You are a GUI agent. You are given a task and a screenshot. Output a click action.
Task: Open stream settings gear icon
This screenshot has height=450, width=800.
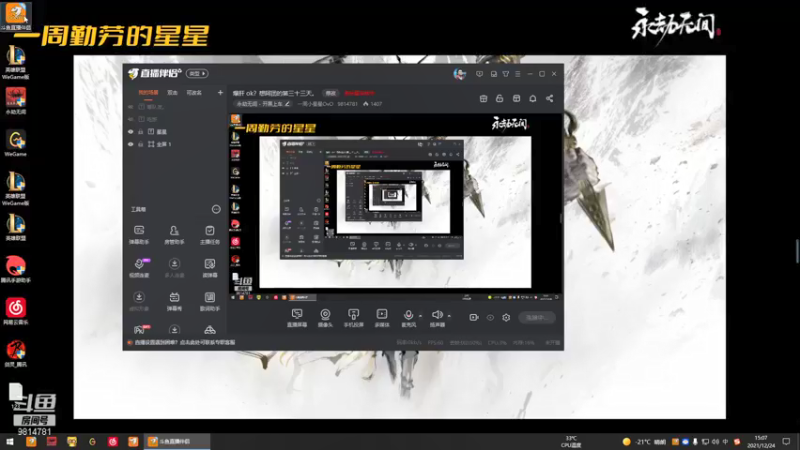[x=506, y=317]
